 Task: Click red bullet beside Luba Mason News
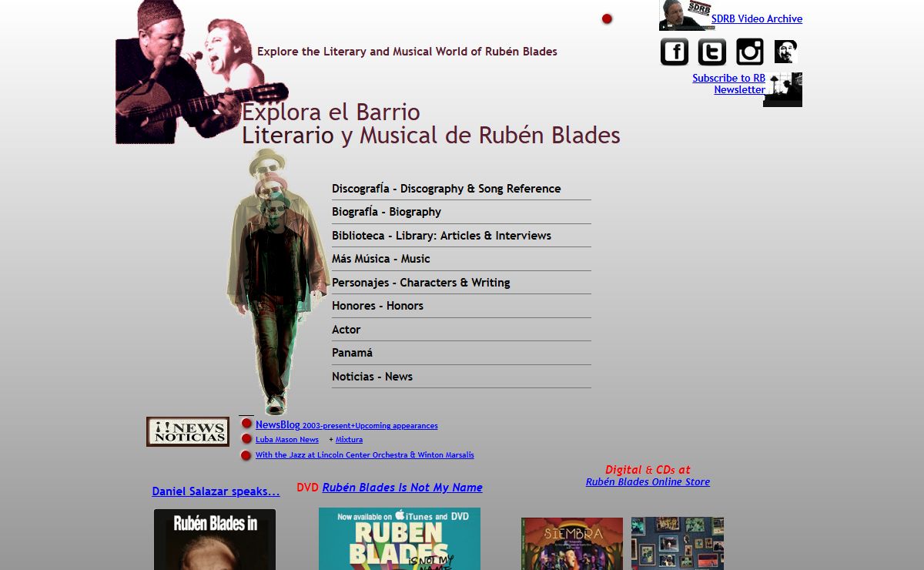pos(246,439)
